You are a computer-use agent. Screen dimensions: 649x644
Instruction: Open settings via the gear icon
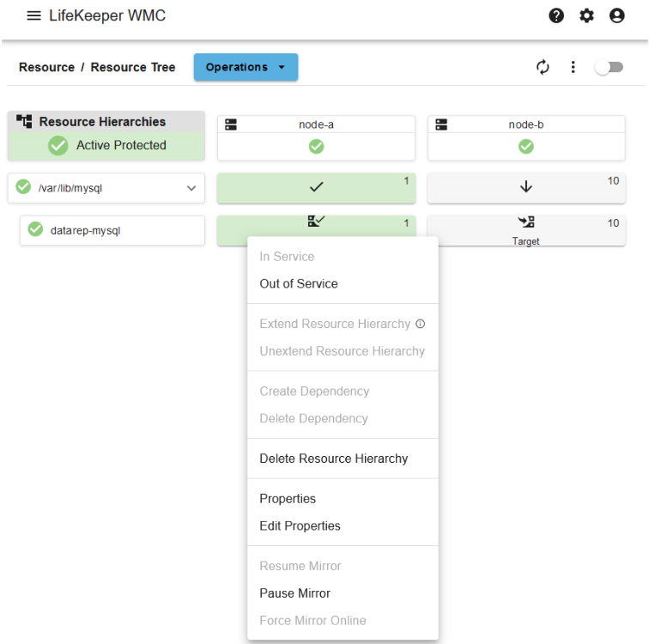pos(586,15)
